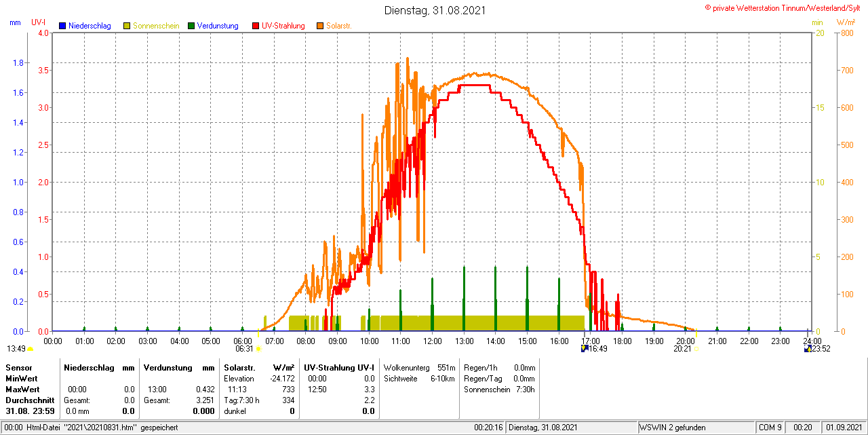Click the WSWIN 2 gefunden status field

(x=696, y=428)
